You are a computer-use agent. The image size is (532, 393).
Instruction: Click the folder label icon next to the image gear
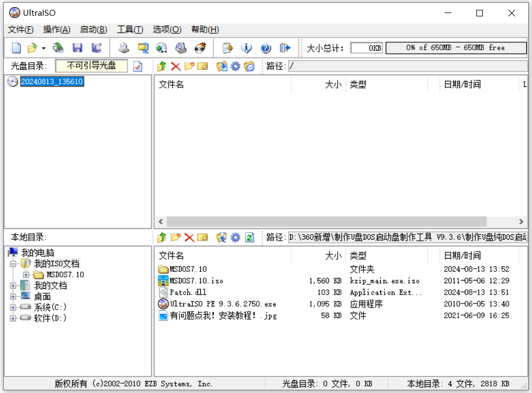tap(249, 66)
